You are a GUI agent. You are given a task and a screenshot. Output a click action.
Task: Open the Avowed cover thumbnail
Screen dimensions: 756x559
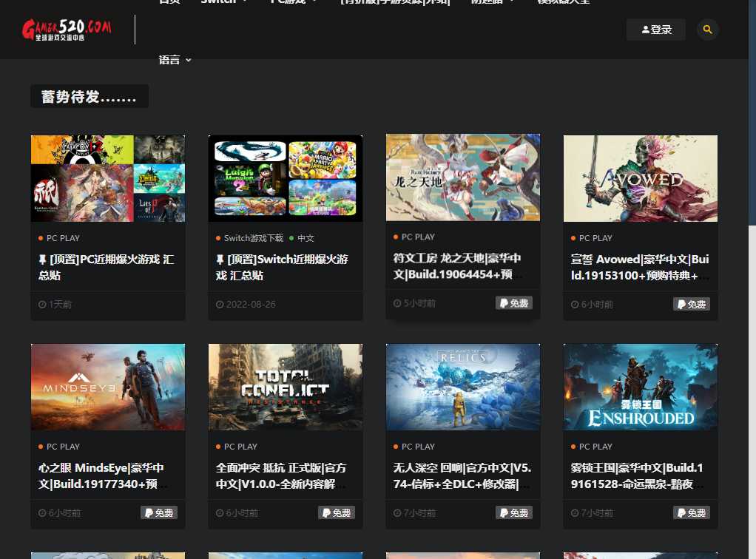tap(640, 178)
